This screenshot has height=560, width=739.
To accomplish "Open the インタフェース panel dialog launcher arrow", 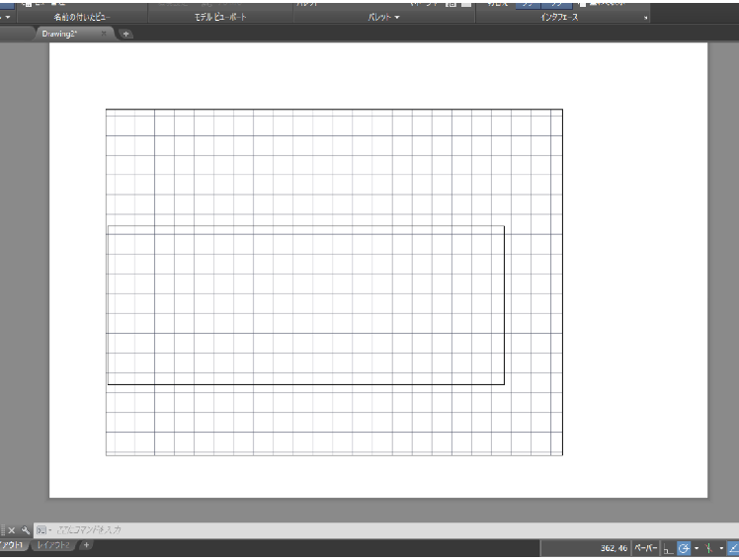I will click(646, 19).
